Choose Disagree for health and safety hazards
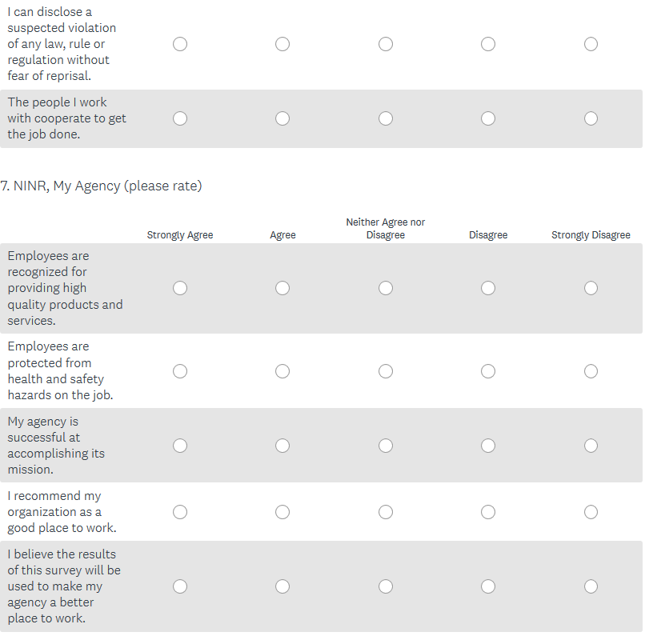The width and height of the screenshot is (649, 644). (x=488, y=371)
